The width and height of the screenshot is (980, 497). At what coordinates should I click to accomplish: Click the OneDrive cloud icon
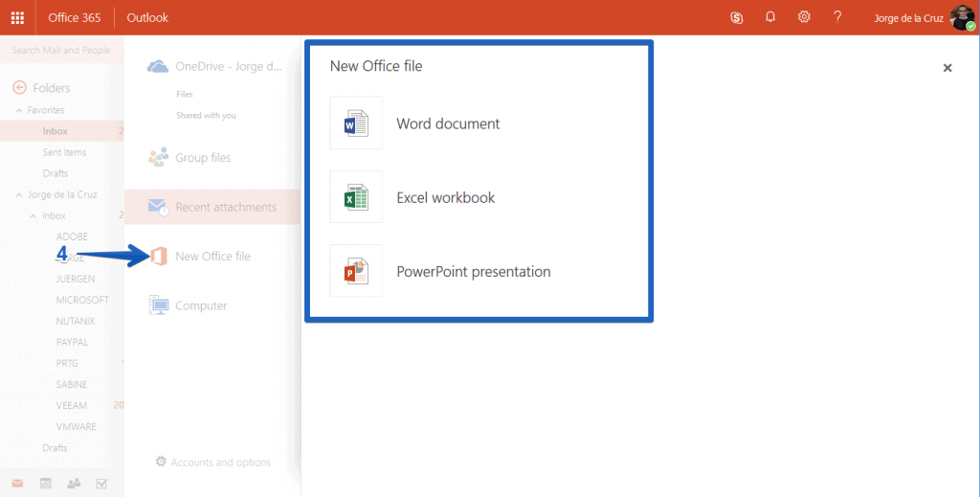[x=158, y=66]
